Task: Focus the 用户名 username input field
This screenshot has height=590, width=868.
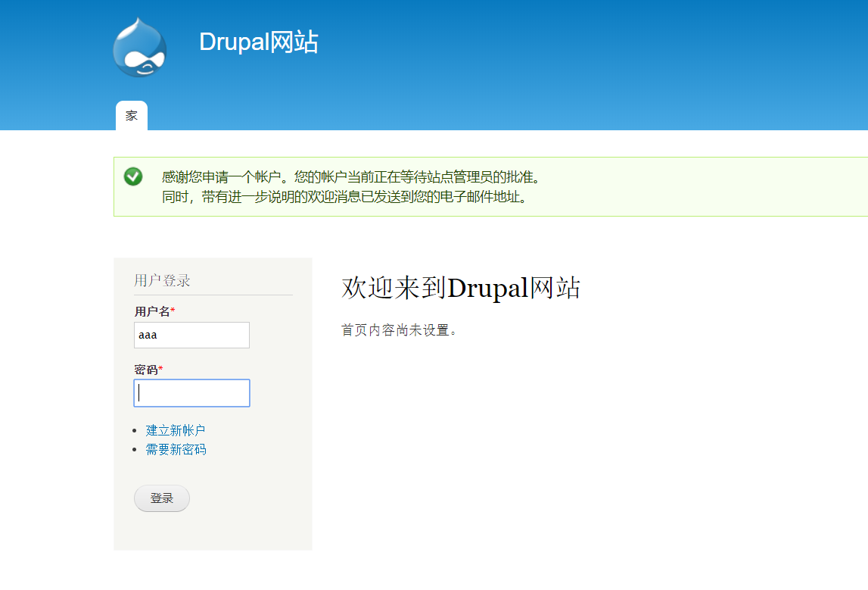Action: coord(191,336)
